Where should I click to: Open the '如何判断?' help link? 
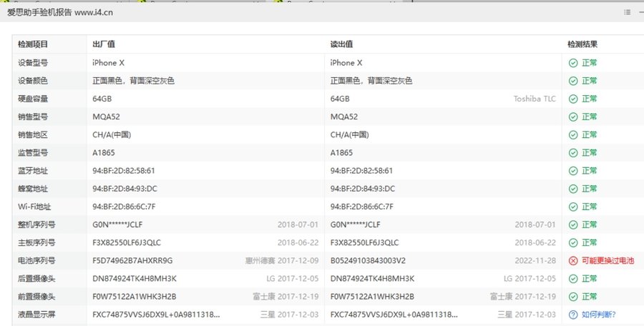[599, 314]
